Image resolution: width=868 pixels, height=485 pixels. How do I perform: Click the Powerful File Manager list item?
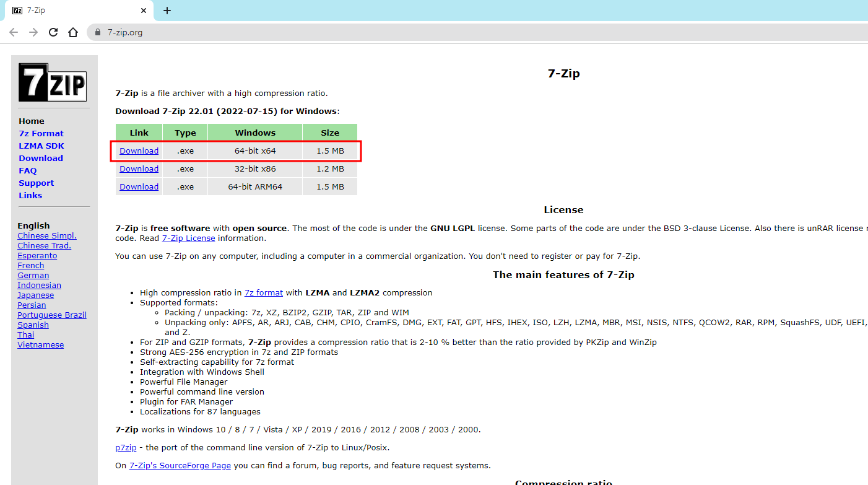(x=183, y=382)
